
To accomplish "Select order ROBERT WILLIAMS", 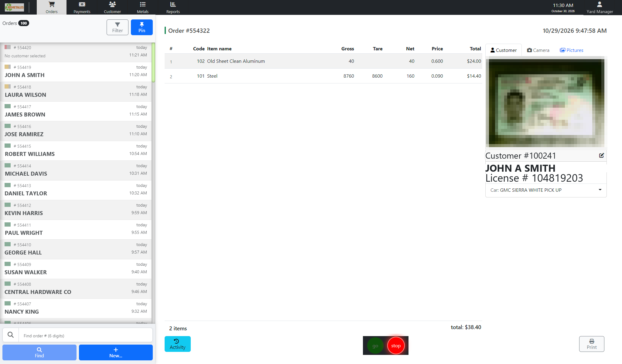I will 76,151.
